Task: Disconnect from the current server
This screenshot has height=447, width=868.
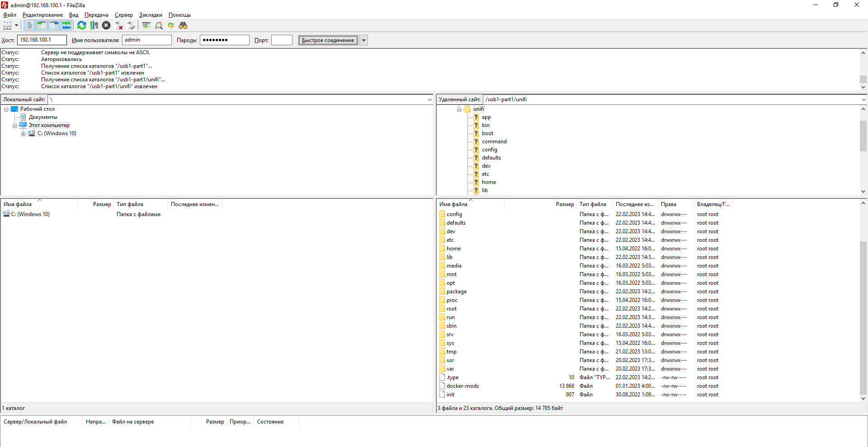Action: (119, 26)
